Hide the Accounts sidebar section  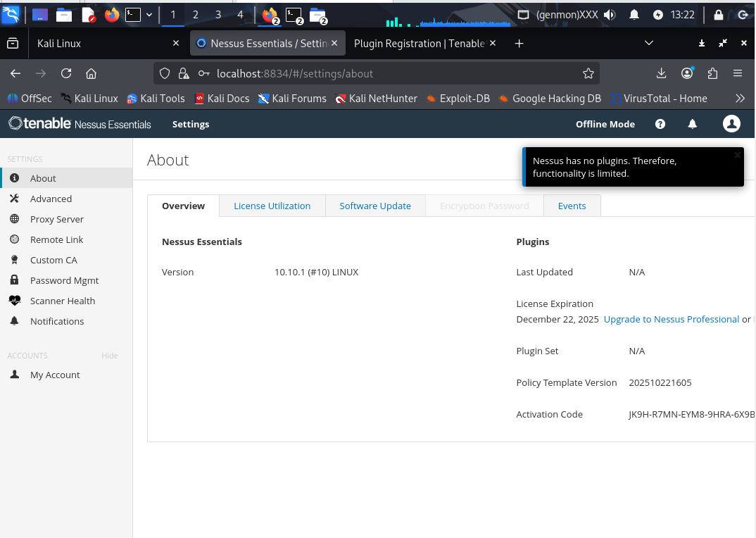tap(109, 356)
